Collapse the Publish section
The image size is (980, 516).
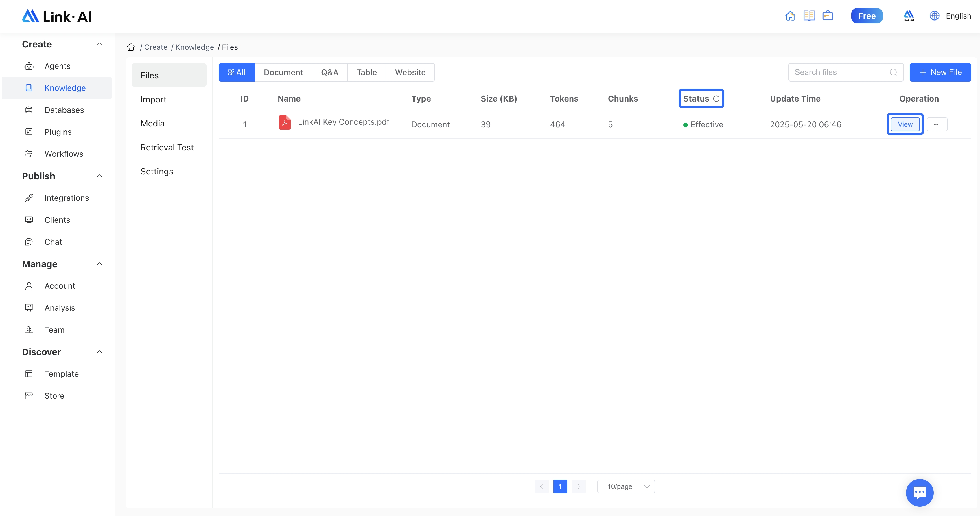click(100, 176)
